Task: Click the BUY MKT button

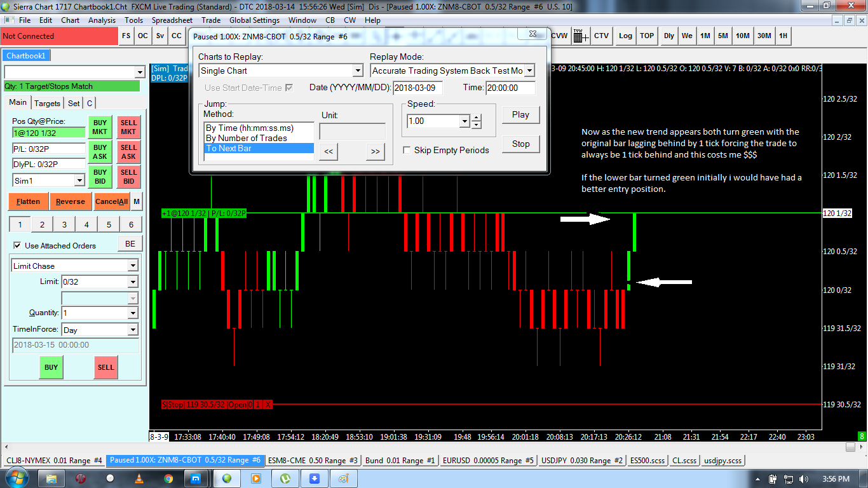Action: (x=100, y=127)
